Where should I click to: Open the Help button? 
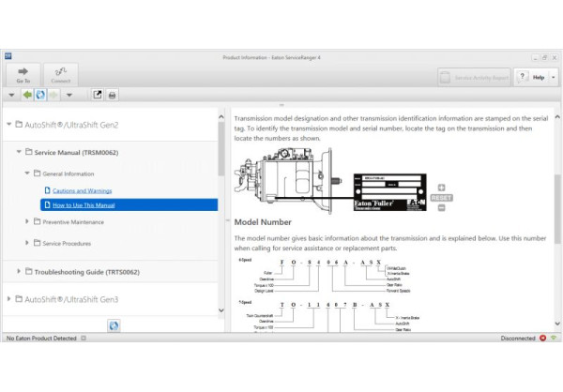[535, 77]
